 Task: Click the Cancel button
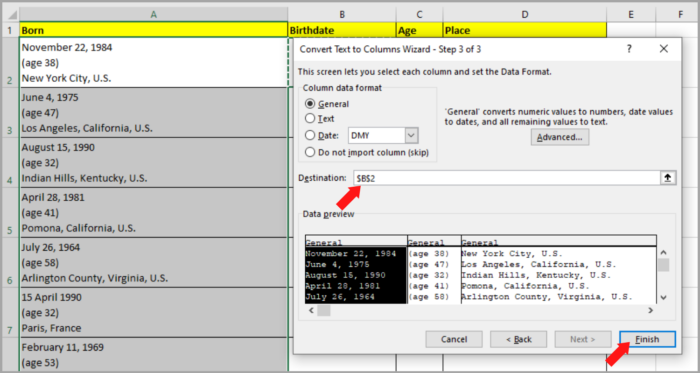[x=454, y=339]
